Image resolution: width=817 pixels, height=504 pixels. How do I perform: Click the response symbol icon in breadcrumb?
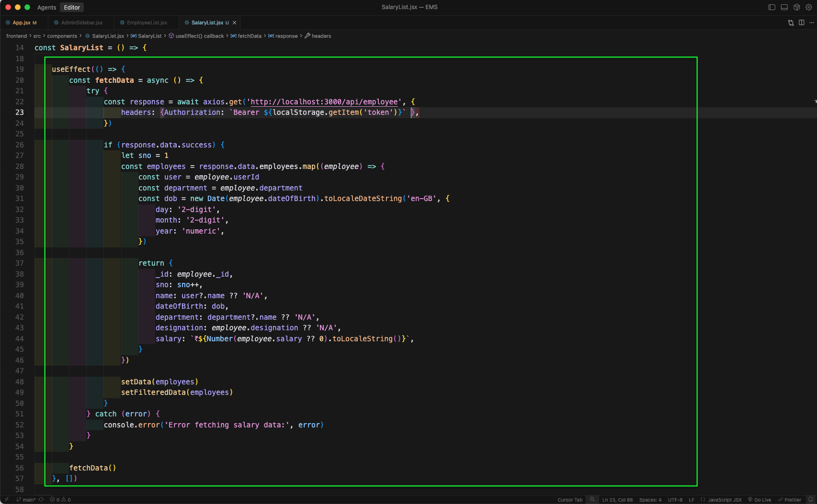click(x=271, y=36)
